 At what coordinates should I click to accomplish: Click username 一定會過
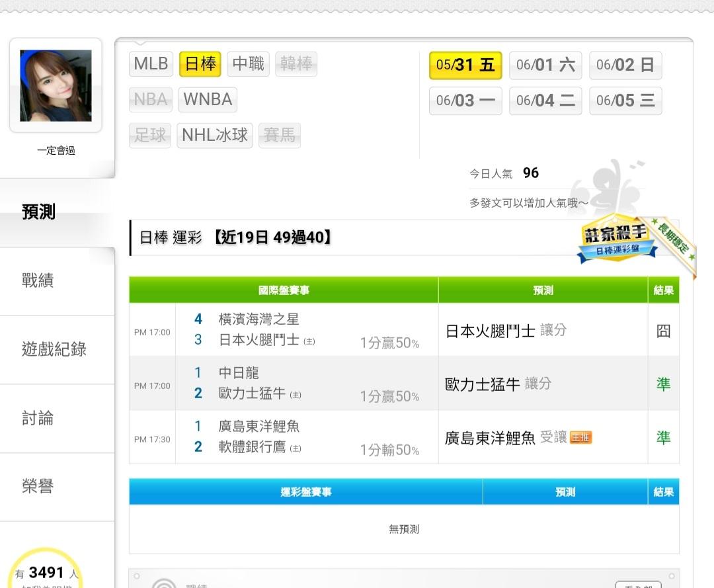(56, 150)
